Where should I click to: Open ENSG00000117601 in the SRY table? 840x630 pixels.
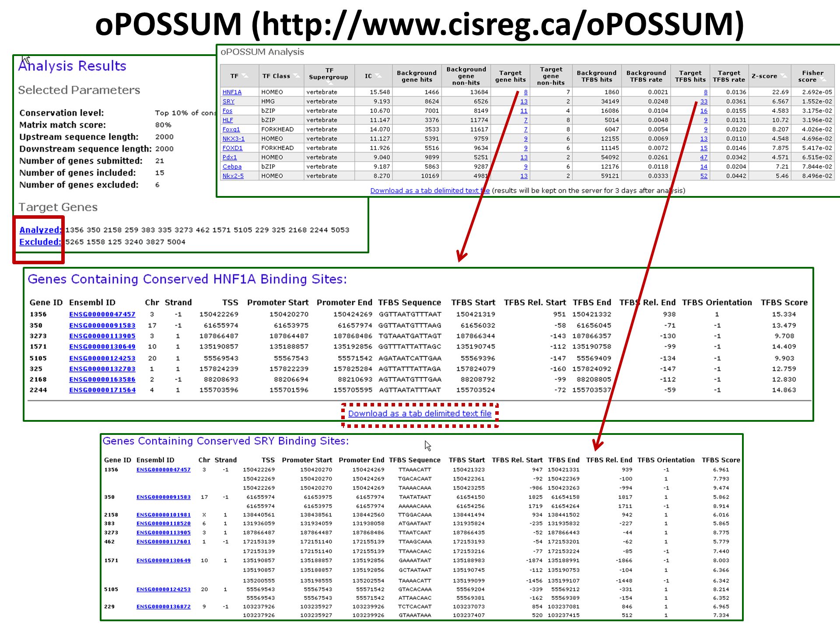pyautogui.click(x=163, y=542)
